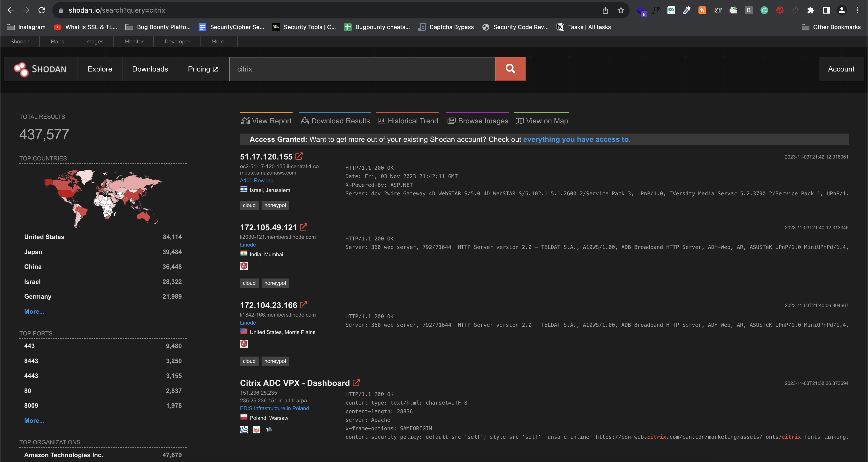Open Explore in Shodan navigation
Image resolution: width=868 pixels, height=462 pixels.
tap(100, 69)
